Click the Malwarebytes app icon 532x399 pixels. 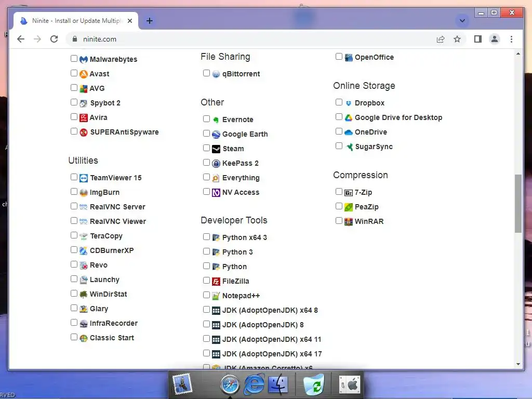(84, 60)
